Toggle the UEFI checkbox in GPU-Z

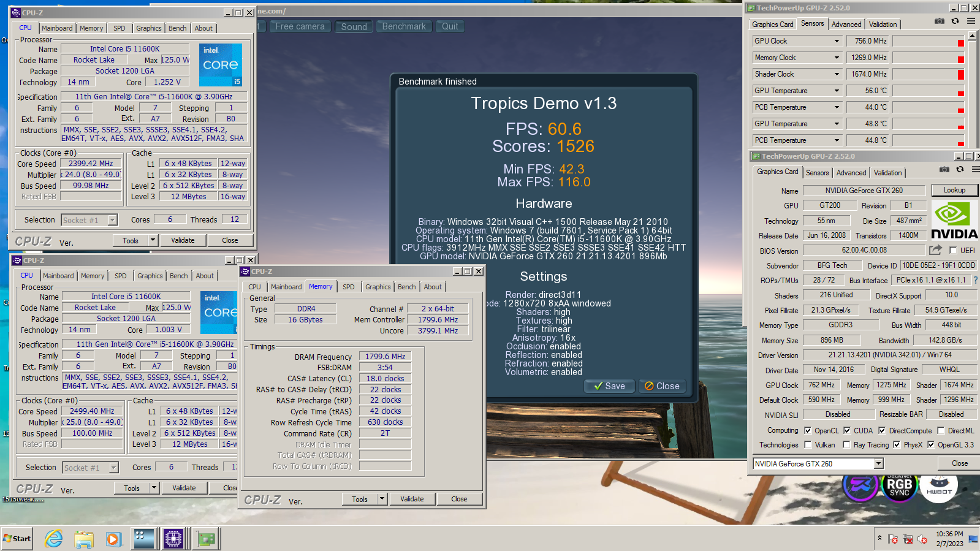(x=953, y=250)
